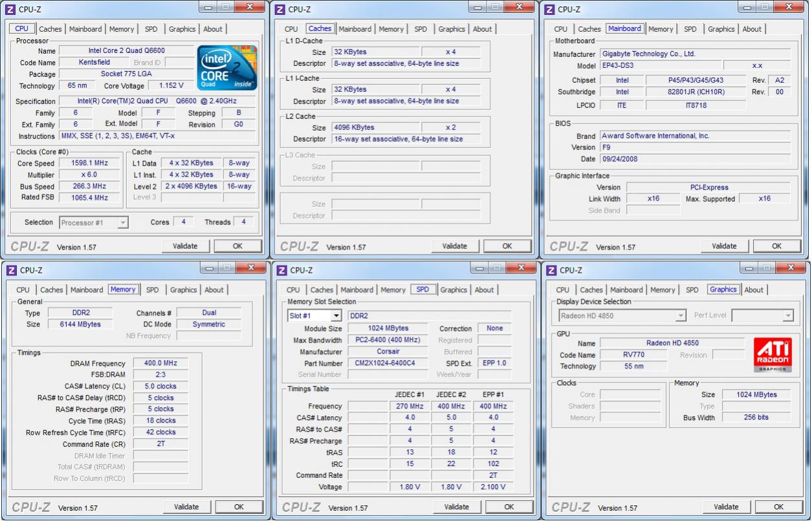Click OK in the SPD tab window

(509, 507)
